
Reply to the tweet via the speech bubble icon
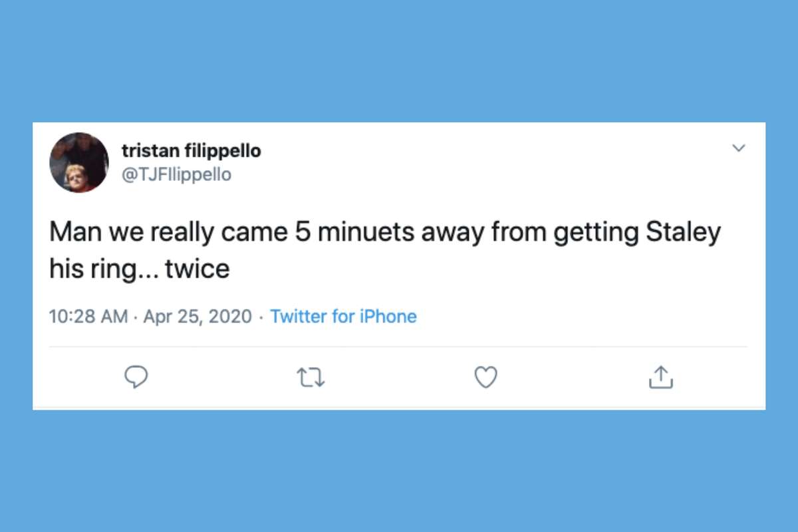point(136,377)
